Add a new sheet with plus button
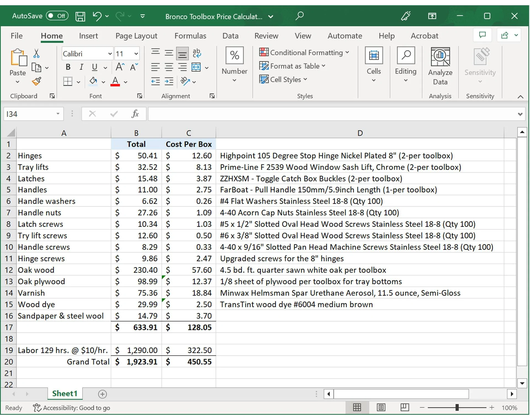 pos(102,394)
